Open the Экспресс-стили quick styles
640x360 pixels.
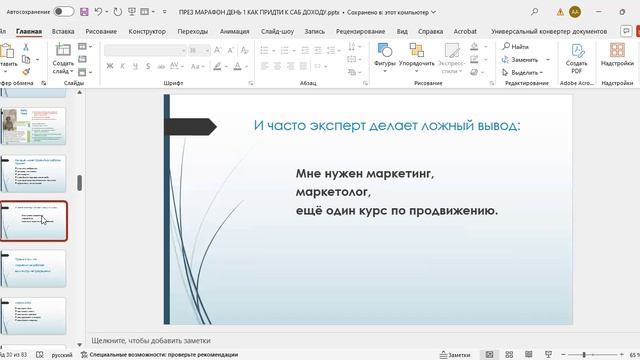click(x=451, y=58)
